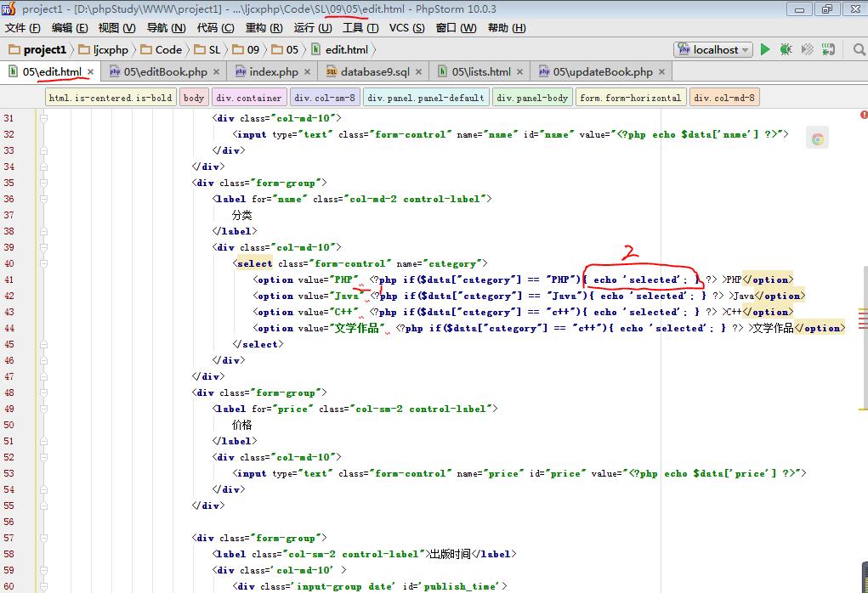The image size is (868, 593).
Task: Open the 文件 (F) menu
Action: (x=22, y=28)
